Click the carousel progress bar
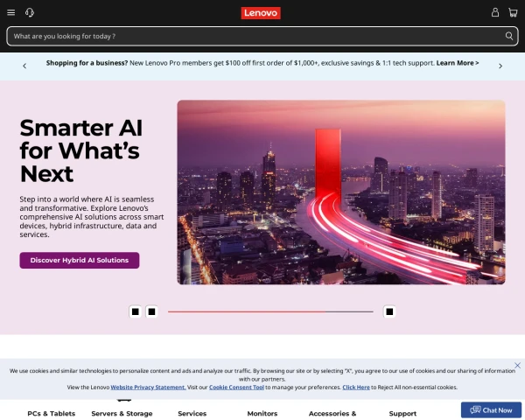This screenshot has width=525, height=420. tap(270, 311)
